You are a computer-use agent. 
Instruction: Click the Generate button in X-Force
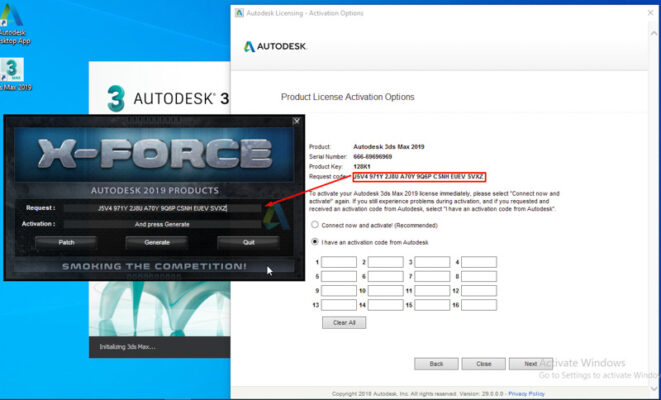pos(157,242)
